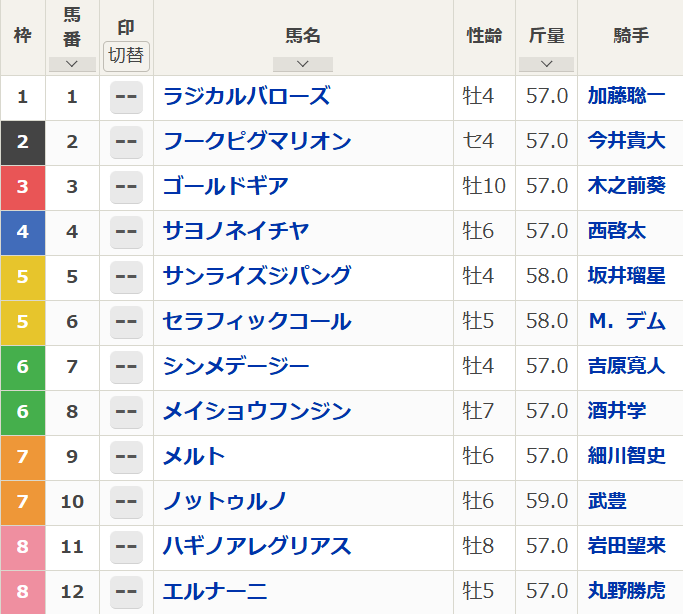Open horse page メルト
Viewport: 683px width, 614px height.
tap(194, 456)
